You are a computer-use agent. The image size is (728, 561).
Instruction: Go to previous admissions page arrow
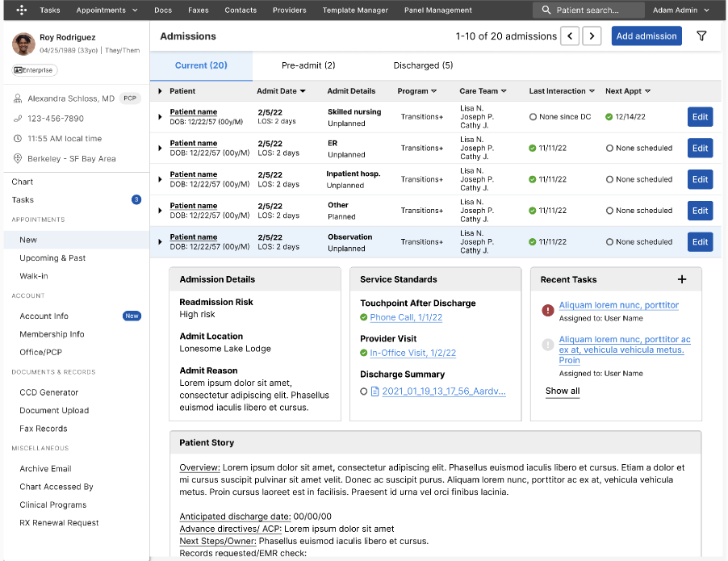pyautogui.click(x=570, y=36)
